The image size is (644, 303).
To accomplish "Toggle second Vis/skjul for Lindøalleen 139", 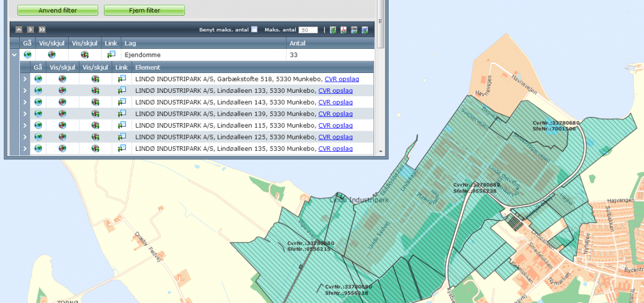I will tap(95, 114).
